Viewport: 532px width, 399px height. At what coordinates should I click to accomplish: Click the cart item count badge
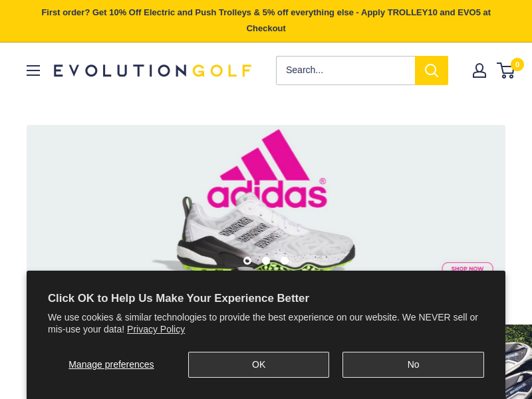pyautogui.click(x=517, y=65)
